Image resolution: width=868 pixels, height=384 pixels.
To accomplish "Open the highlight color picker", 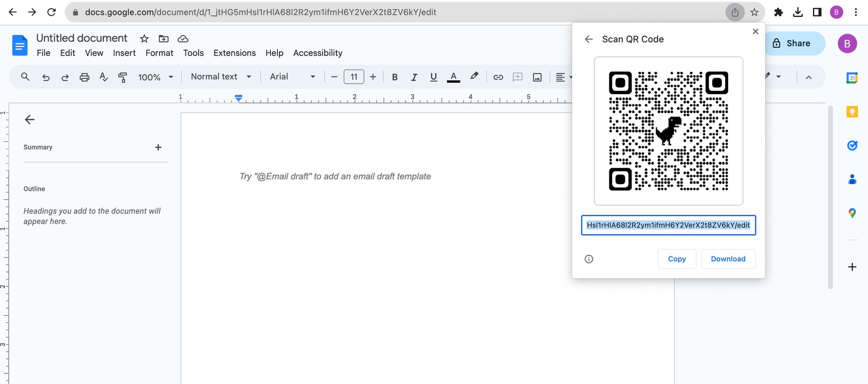I will coord(474,77).
